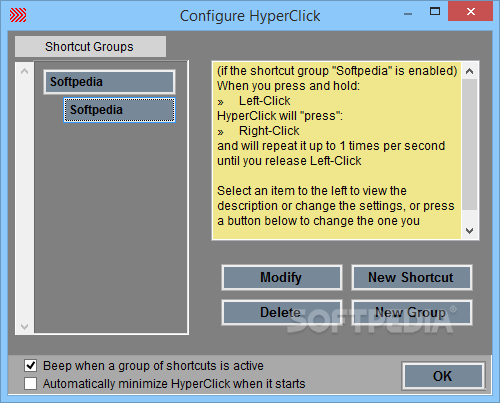
Task: Click the Configure HyperClick title text
Action: pos(250,16)
